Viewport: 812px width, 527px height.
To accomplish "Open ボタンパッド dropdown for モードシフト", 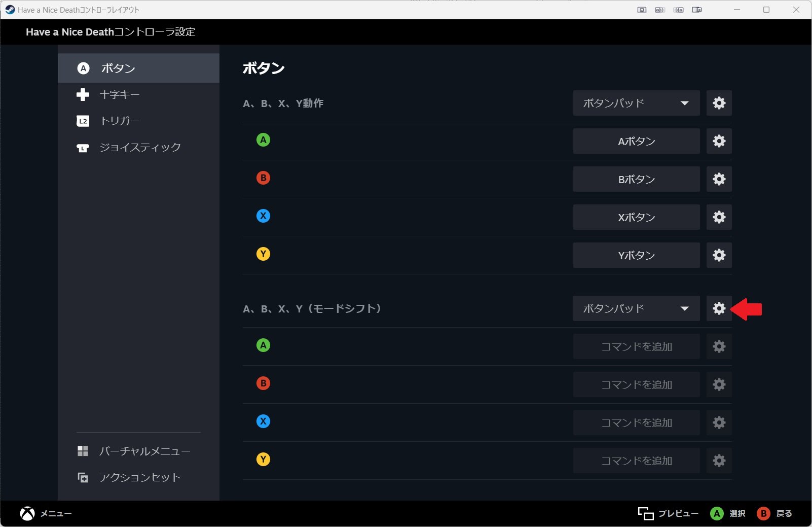I will point(636,308).
